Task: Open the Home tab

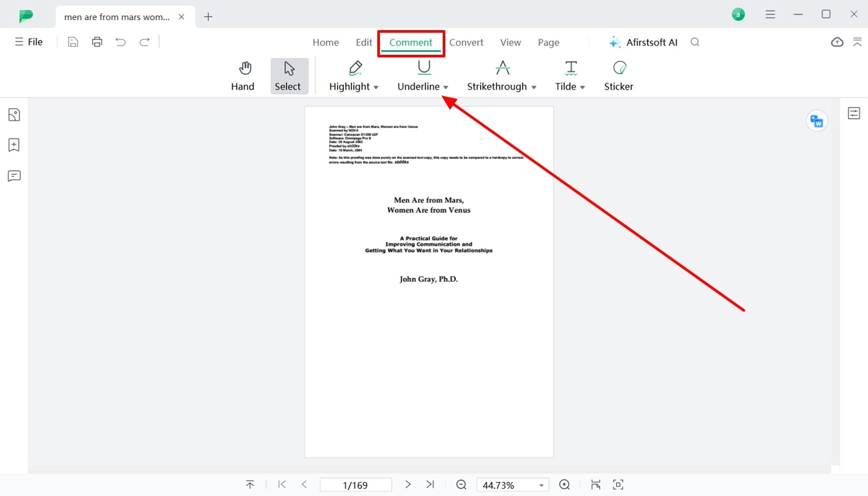Action: pyautogui.click(x=326, y=42)
